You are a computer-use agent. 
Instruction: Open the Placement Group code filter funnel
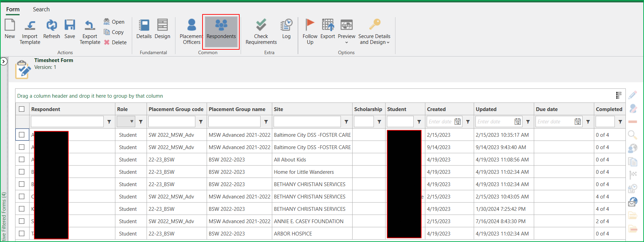[201, 122]
